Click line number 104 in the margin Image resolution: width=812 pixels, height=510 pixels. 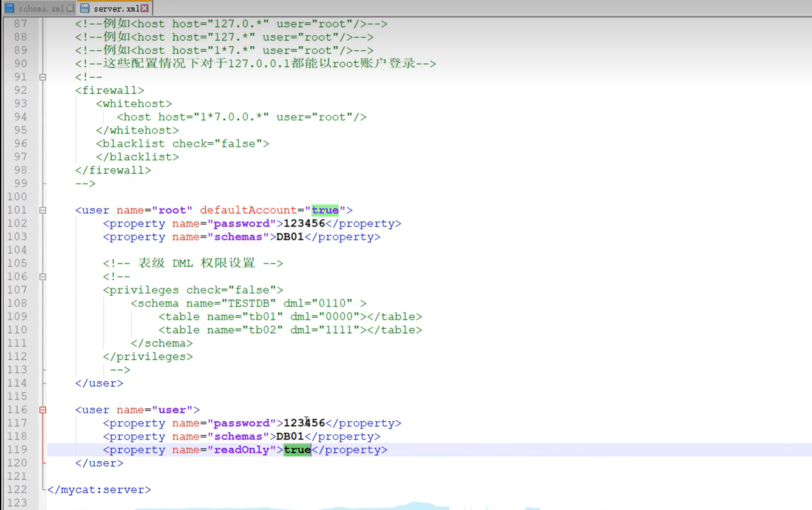(x=17, y=250)
